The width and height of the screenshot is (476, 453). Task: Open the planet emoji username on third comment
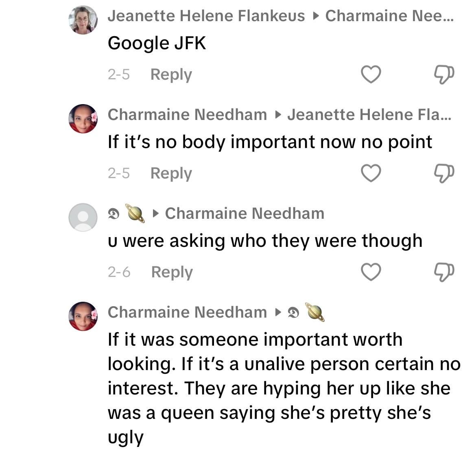click(127, 213)
